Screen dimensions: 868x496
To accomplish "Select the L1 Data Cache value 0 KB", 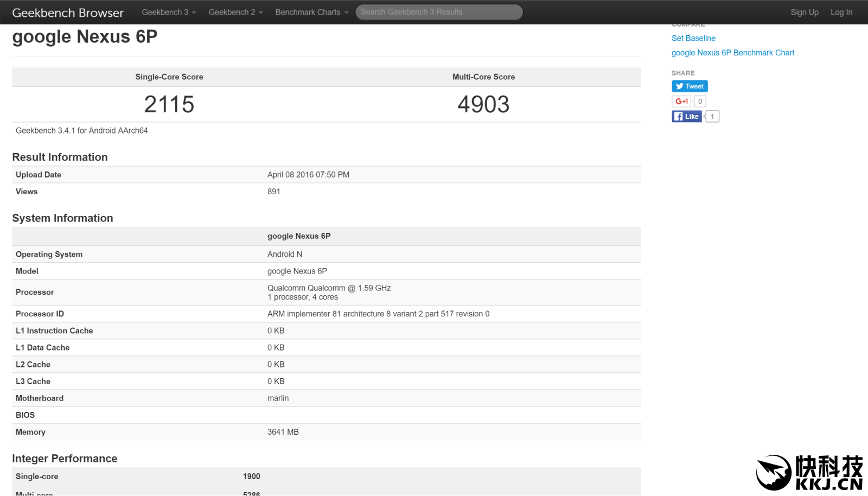I will tap(276, 347).
